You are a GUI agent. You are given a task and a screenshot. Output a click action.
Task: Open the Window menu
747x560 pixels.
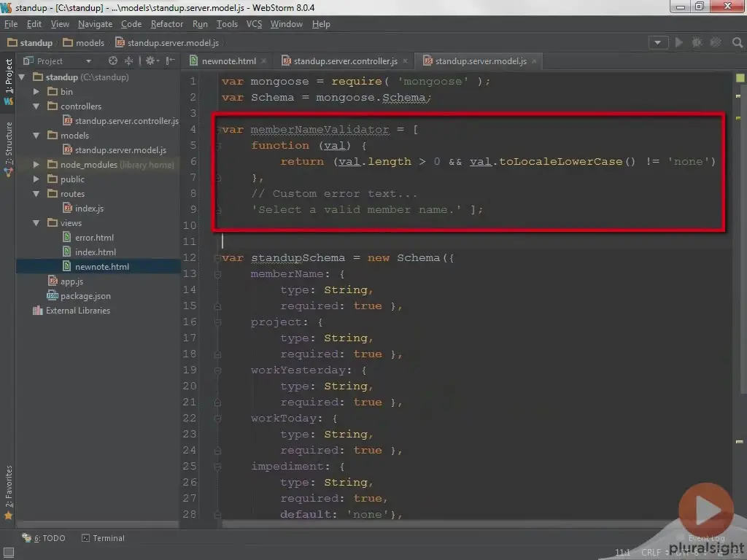tap(286, 24)
